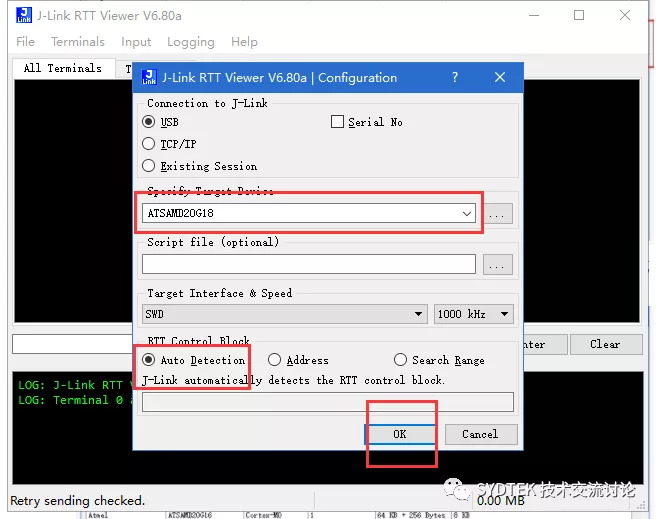Select the Address RTT control block option
The image size is (656, 519).
pos(274,360)
